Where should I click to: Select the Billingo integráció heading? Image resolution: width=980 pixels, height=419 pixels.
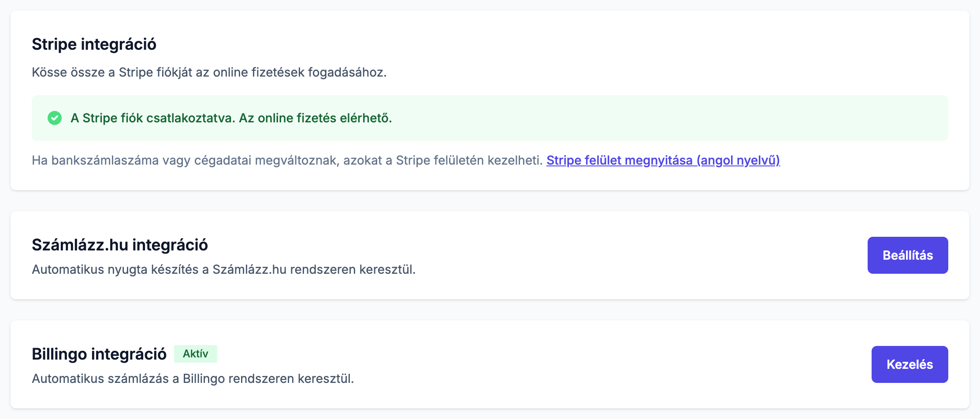click(99, 354)
